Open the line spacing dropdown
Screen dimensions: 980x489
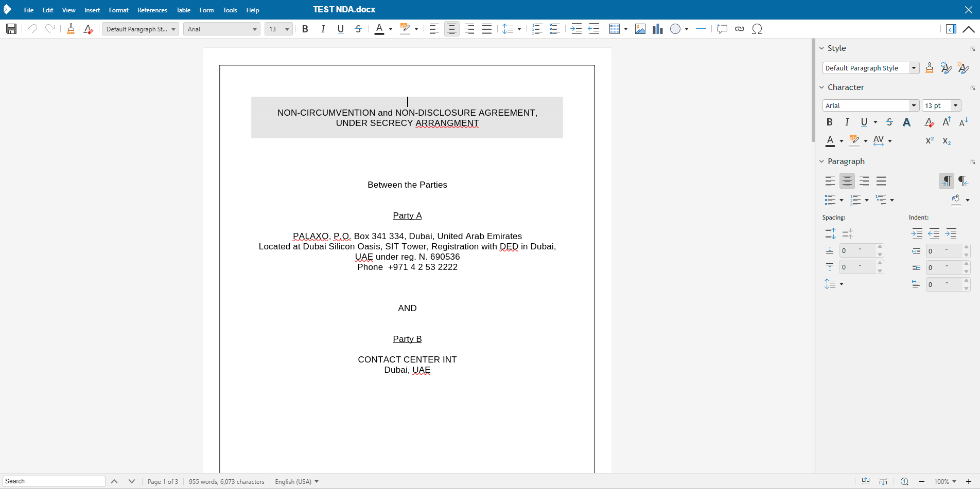tap(519, 29)
